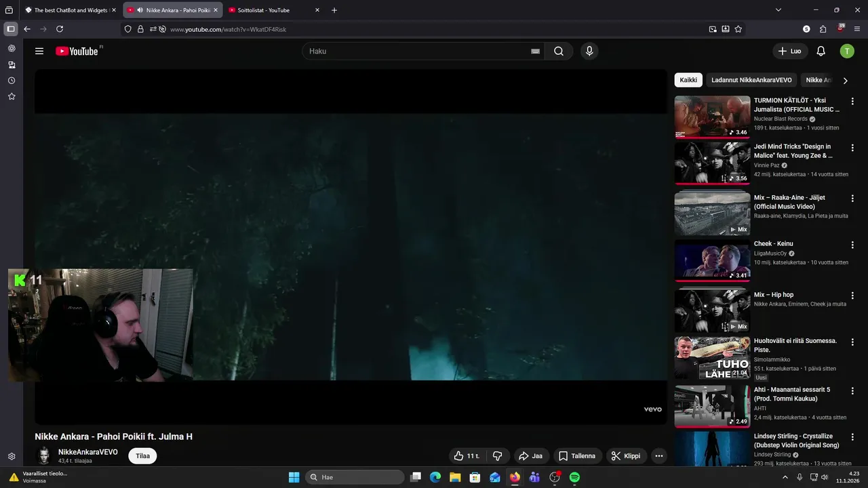
Task: Open the uBlock extension icon showing 39
Action: 841,28
